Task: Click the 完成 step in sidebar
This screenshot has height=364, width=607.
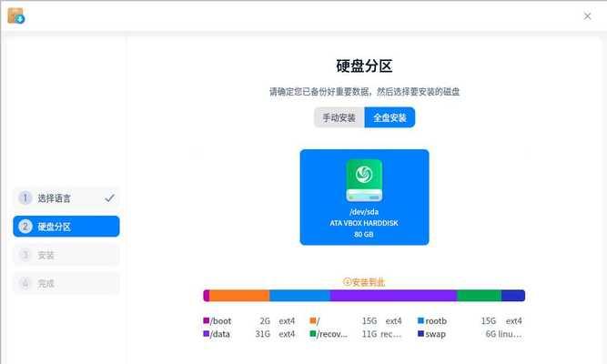Action: click(x=66, y=283)
